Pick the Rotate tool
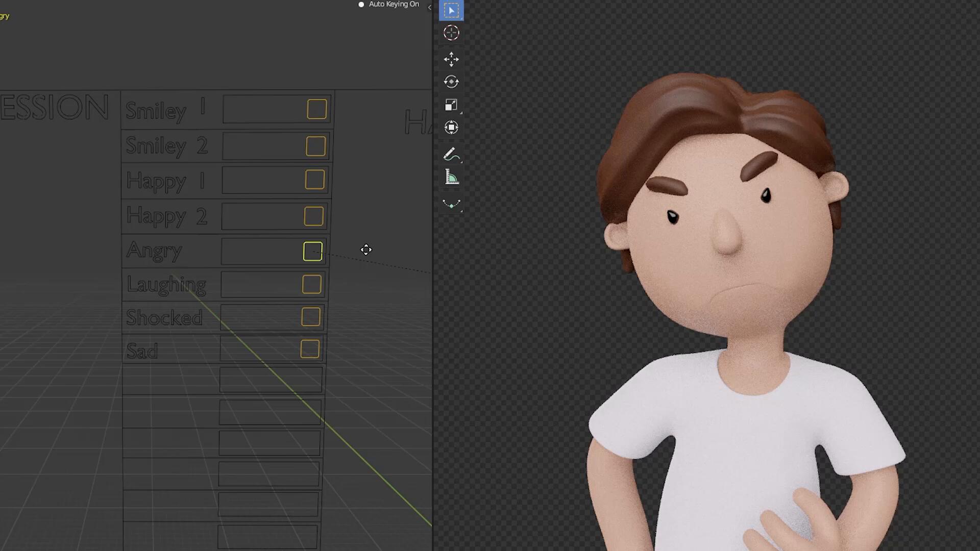 click(451, 82)
